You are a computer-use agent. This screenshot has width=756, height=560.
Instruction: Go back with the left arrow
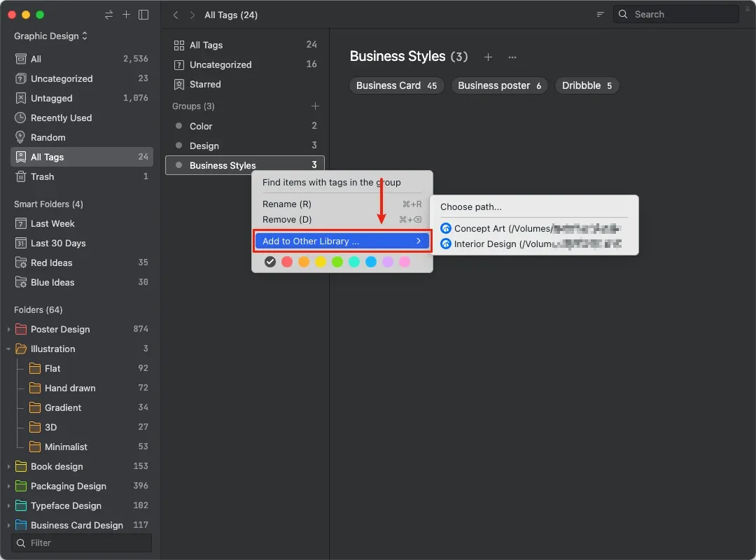click(176, 15)
